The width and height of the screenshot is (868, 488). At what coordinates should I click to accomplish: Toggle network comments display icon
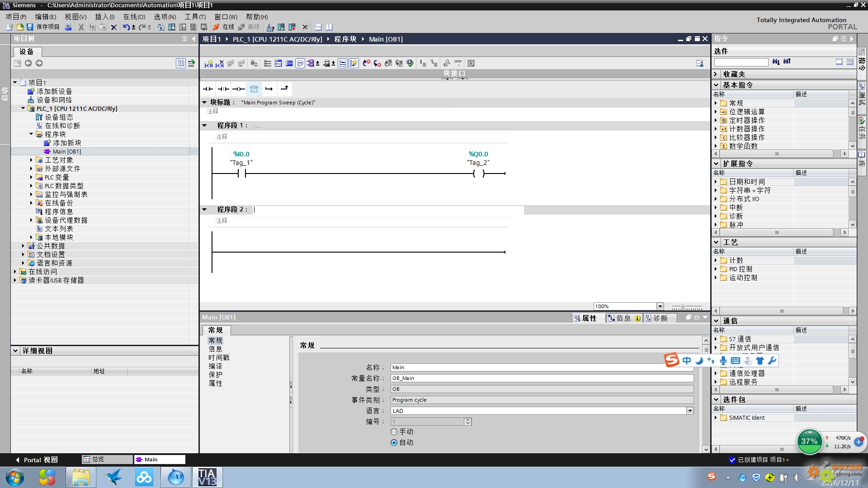pyautogui.click(x=300, y=63)
